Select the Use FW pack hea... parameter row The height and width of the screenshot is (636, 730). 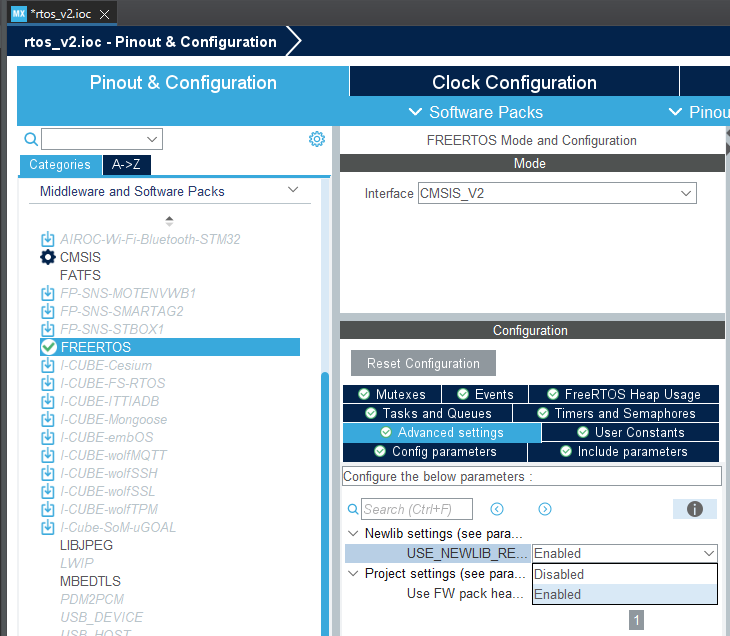click(465, 594)
